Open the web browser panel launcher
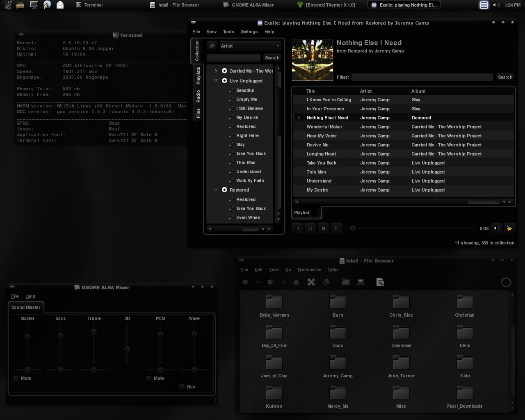Viewport: 525px width, 420px height. (47, 5)
